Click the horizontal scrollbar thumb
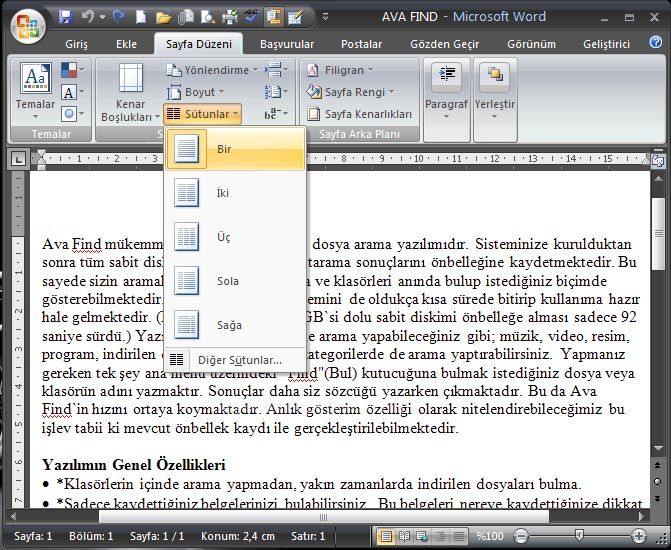 coord(324,517)
